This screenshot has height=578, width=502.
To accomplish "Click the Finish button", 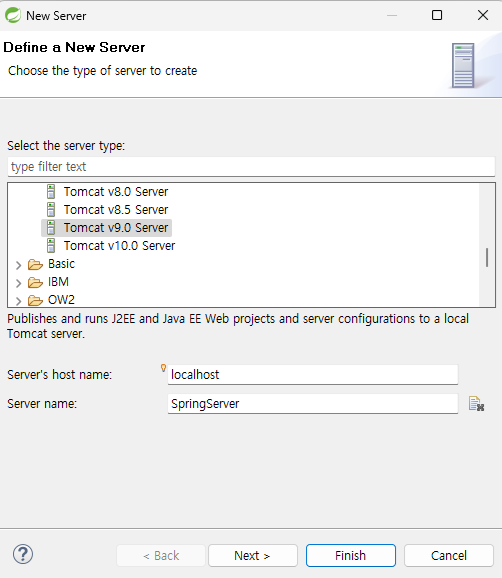I will click(351, 556).
